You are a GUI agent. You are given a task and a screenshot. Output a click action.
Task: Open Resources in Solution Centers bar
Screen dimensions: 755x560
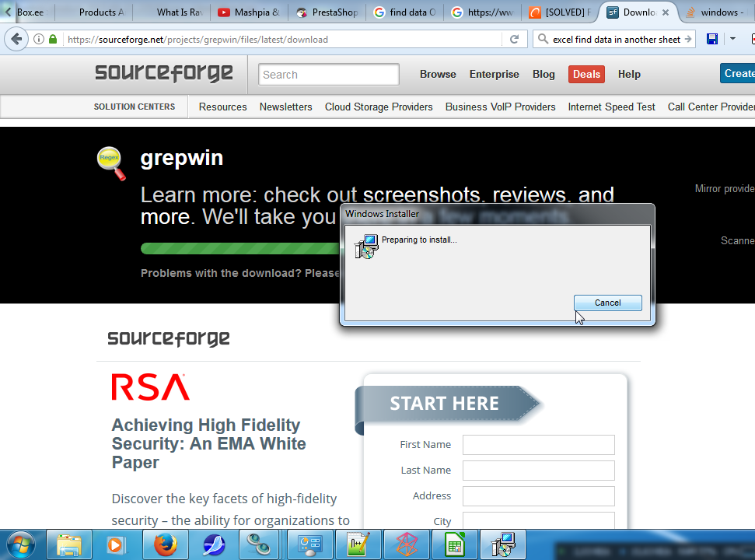tap(223, 107)
